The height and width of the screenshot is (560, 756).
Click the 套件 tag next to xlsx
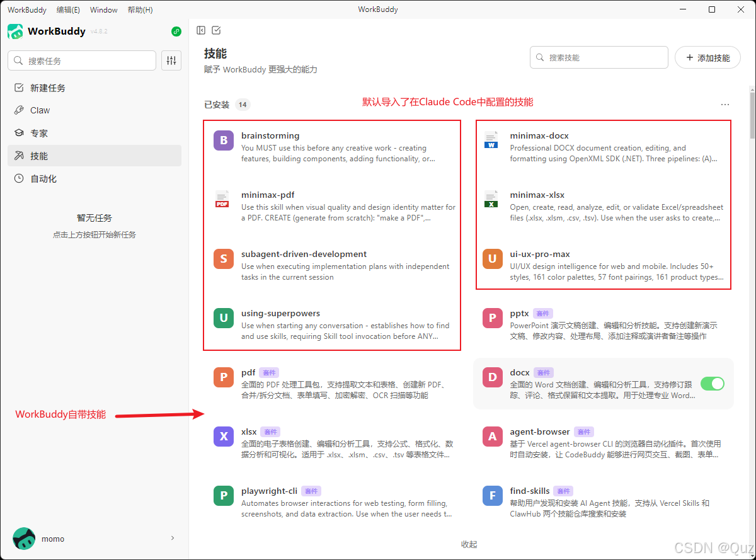pyautogui.click(x=270, y=431)
